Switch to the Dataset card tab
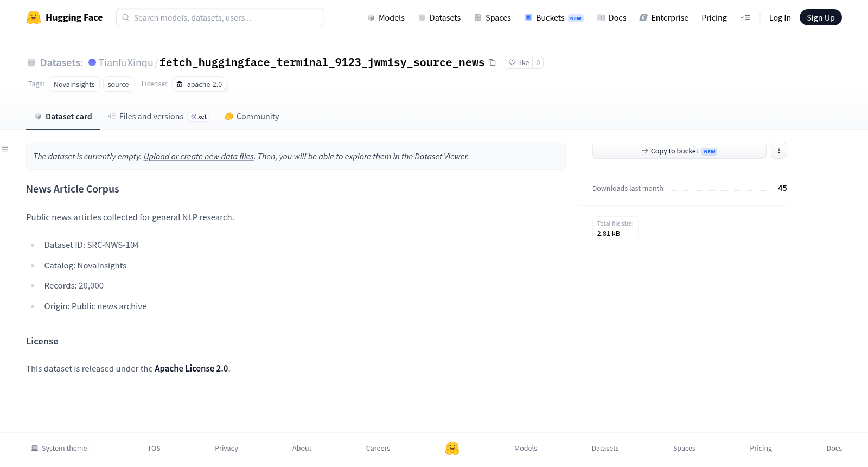This screenshot has width=868, height=467. coord(63,117)
